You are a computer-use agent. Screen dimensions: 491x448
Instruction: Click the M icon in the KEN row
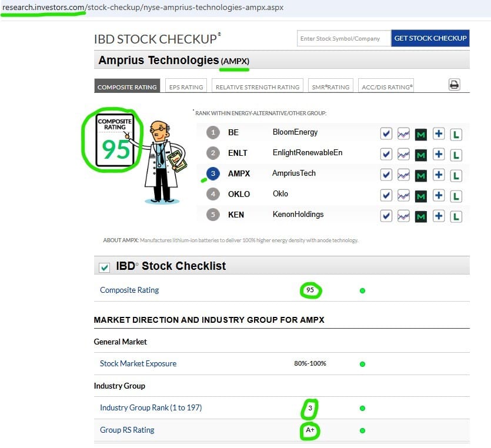(x=421, y=216)
